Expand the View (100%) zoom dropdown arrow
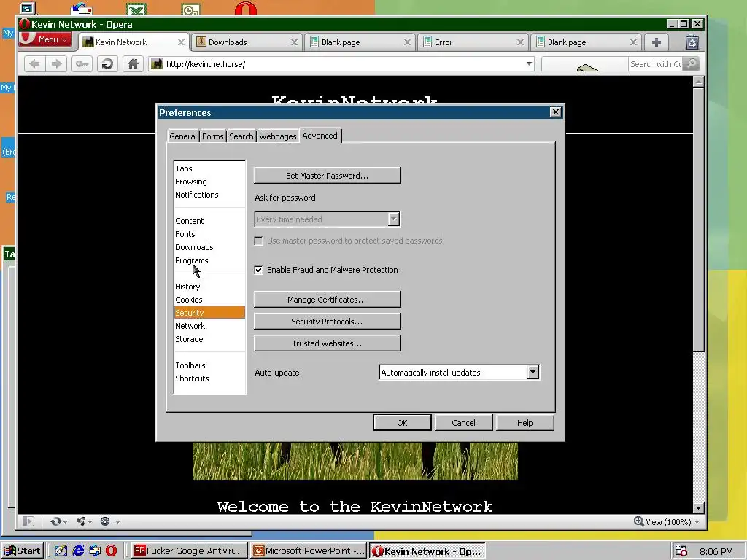747x560 pixels. point(697,522)
